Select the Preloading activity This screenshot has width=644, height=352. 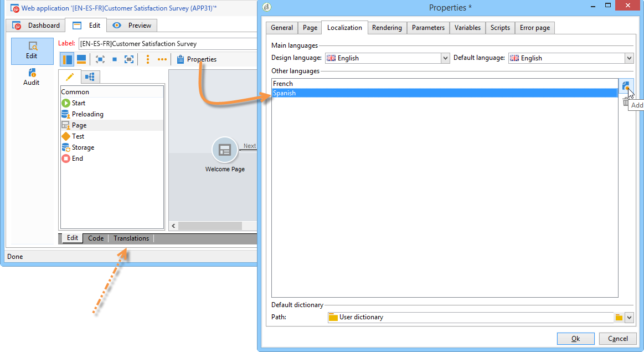[x=83, y=114]
